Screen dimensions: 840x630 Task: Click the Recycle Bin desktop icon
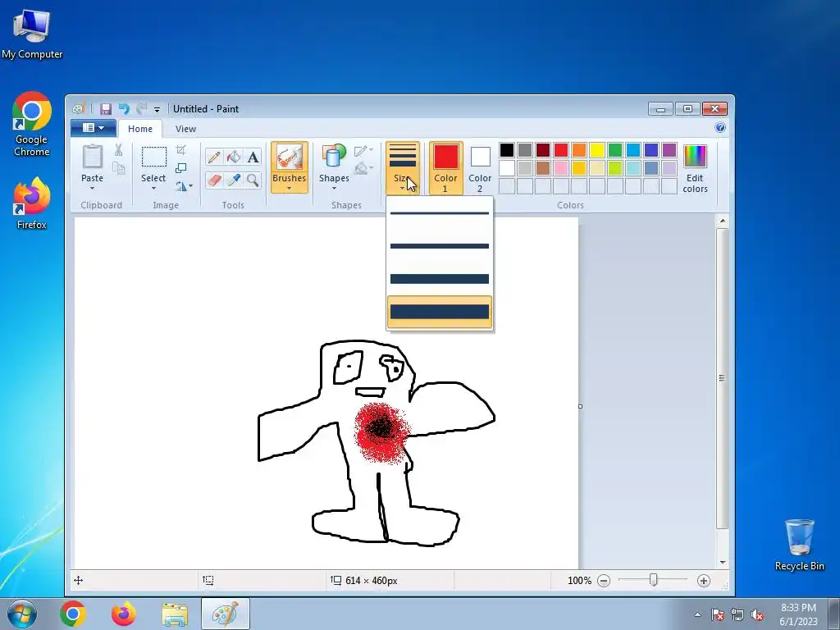[x=799, y=545]
